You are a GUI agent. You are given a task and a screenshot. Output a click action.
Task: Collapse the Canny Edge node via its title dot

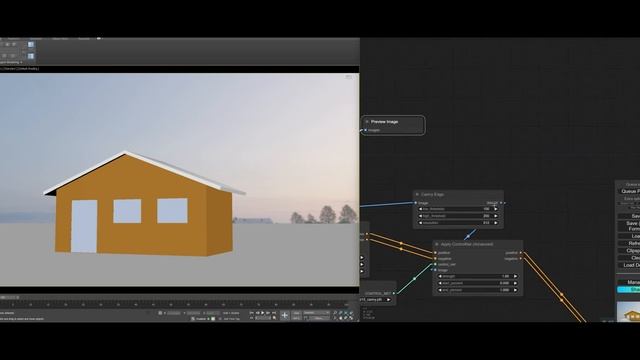point(417,194)
